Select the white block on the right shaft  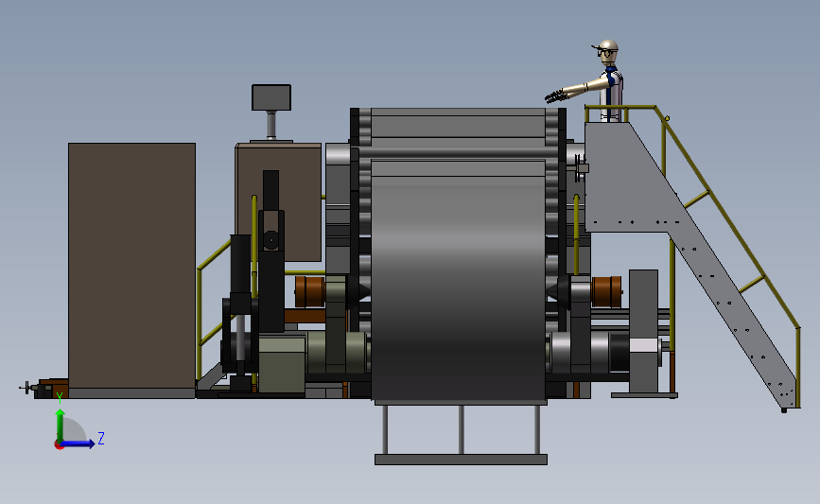[x=644, y=345]
